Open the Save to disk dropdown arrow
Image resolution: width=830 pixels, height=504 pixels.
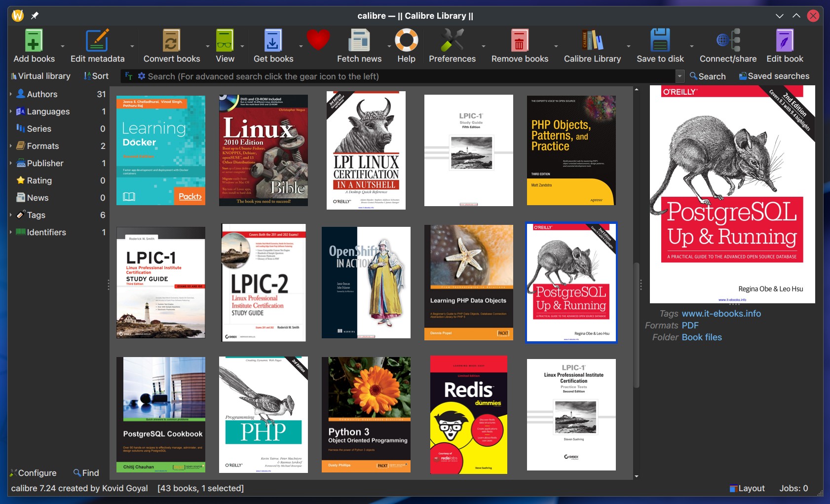point(692,46)
